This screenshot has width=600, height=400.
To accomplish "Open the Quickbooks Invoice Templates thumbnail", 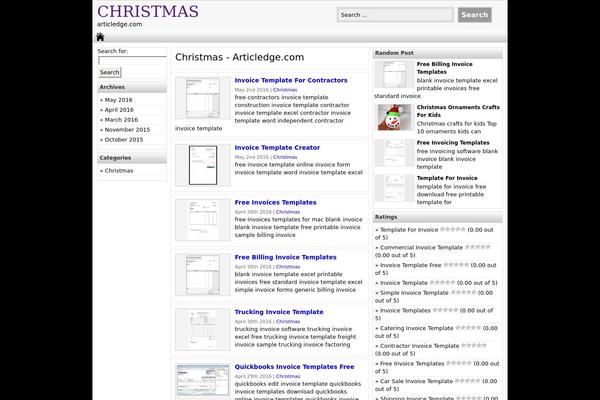I will tap(203, 382).
